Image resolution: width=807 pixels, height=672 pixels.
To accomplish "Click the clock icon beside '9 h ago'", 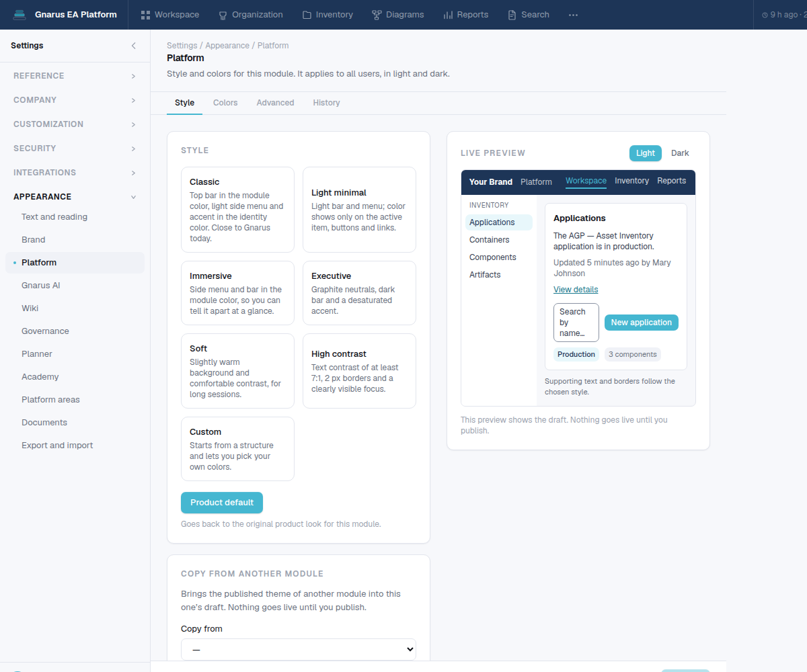I will click(x=765, y=15).
